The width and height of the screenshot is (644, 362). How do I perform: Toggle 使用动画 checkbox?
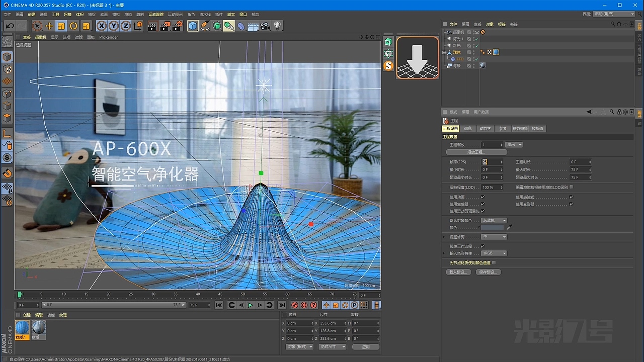[482, 197]
